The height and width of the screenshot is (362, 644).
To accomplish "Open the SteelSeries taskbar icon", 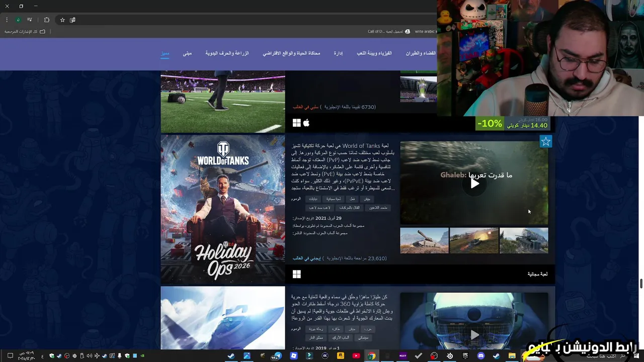I will 450,355.
